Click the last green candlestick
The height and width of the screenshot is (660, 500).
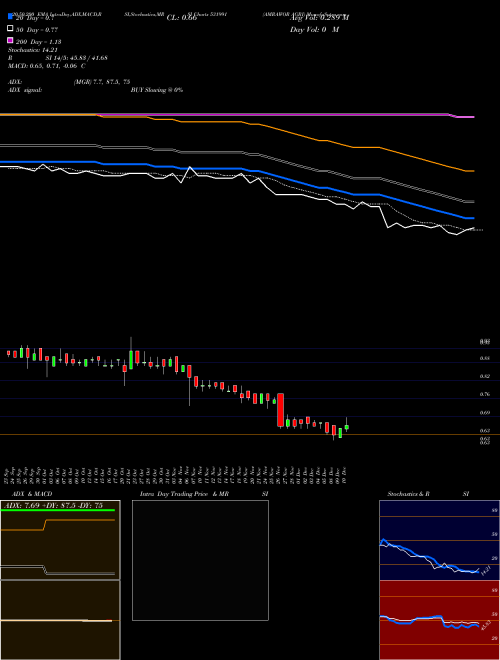[347, 427]
